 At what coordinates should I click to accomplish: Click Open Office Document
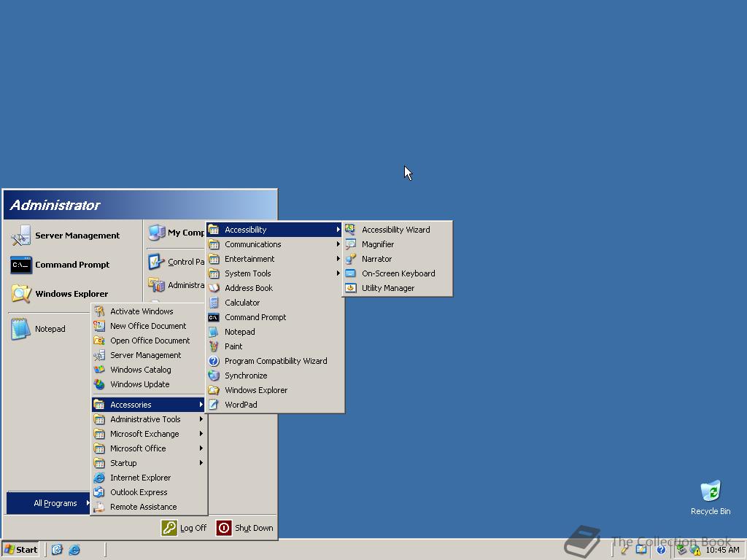click(x=149, y=341)
